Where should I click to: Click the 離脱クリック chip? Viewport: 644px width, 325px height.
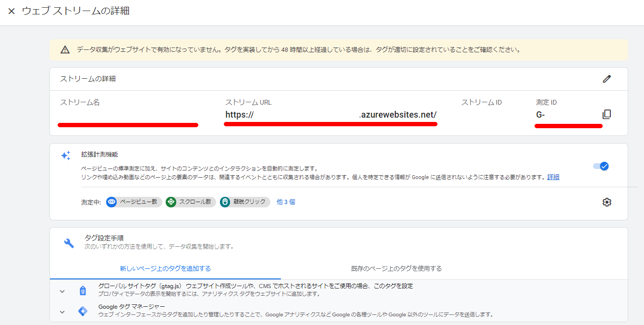pyautogui.click(x=245, y=202)
